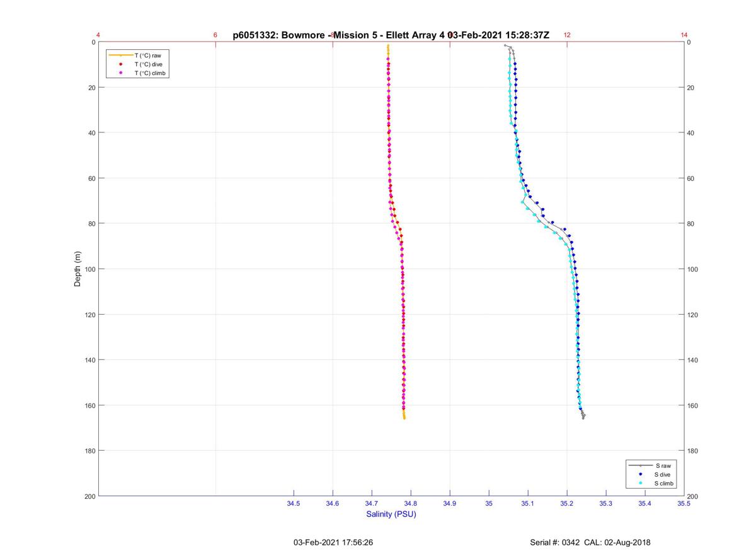The width and height of the screenshot is (756, 558).
Task: Click salinity tick label 34.9
Action: pos(450,504)
